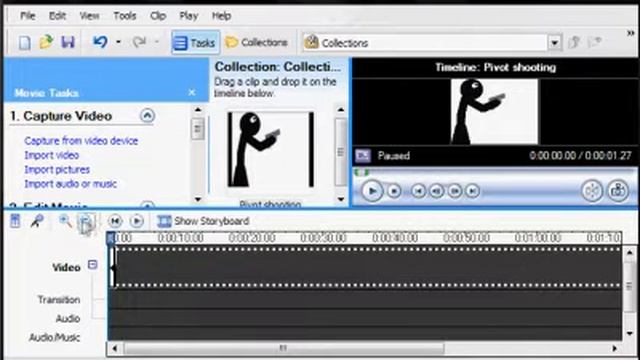This screenshot has height=360, width=640.
Task: Open the Clip menu
Action: [x=158, y=16]
